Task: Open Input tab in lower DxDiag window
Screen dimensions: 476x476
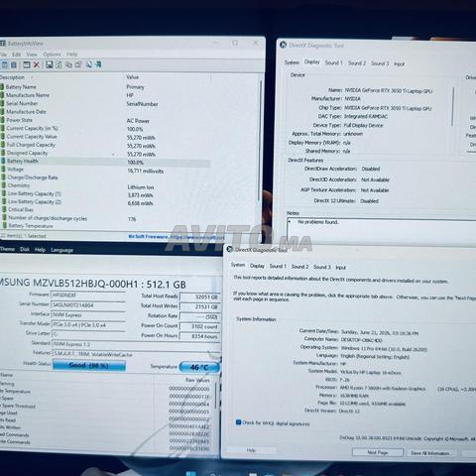Action: pyautogui.click(x=341, y=268)
